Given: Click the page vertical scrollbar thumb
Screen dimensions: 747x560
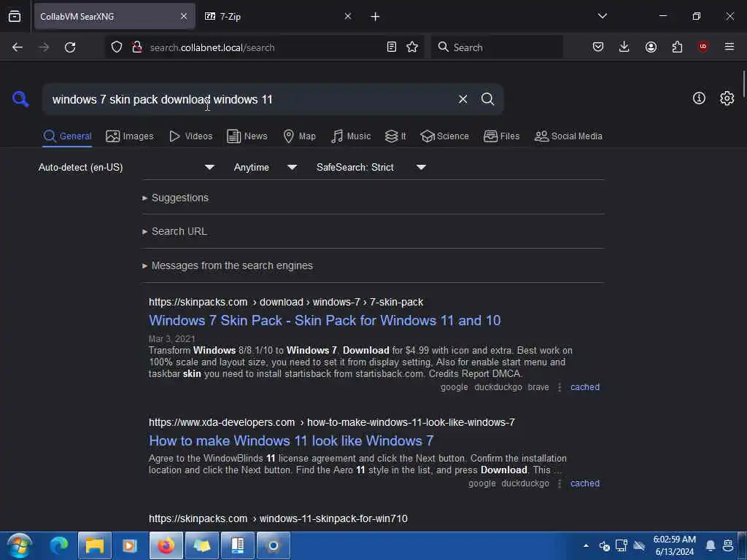Looking at the screenshot, I should [x=743, y=83].
